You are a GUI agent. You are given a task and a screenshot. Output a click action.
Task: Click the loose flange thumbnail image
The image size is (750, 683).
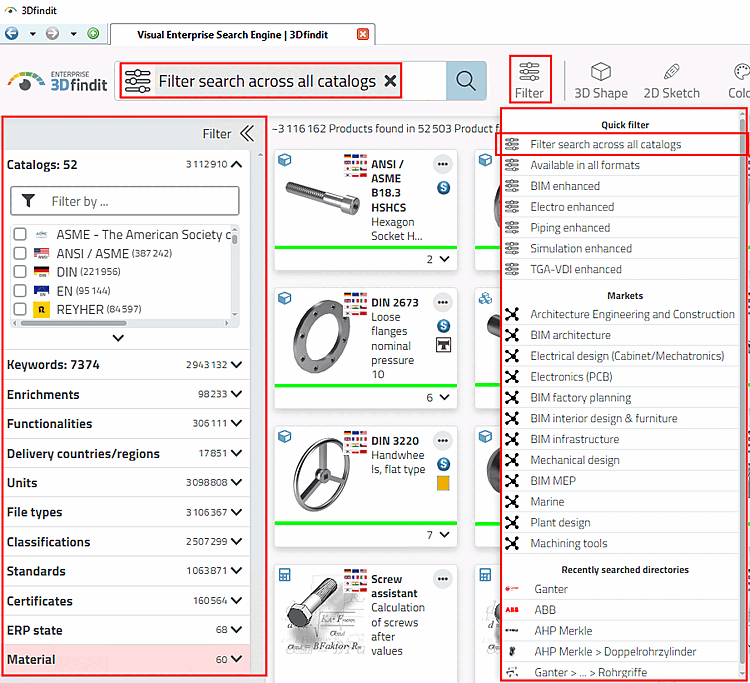tap(321, 336)
